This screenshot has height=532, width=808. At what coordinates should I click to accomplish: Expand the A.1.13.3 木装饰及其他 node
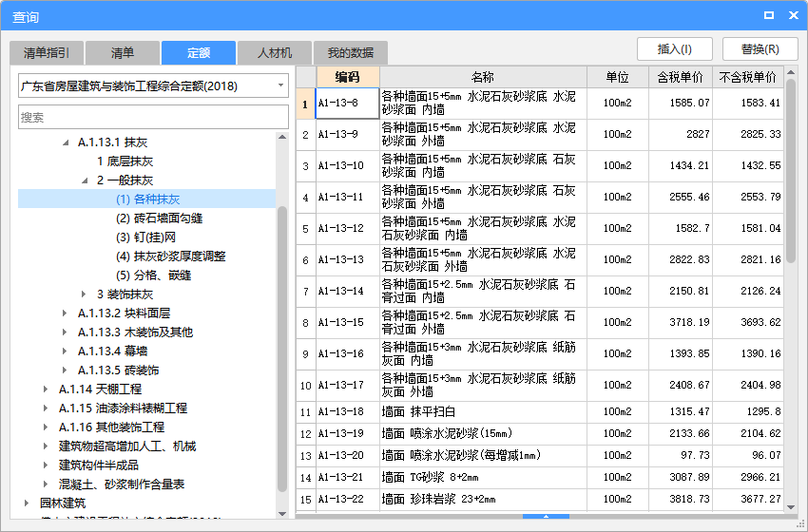(65, 332)
